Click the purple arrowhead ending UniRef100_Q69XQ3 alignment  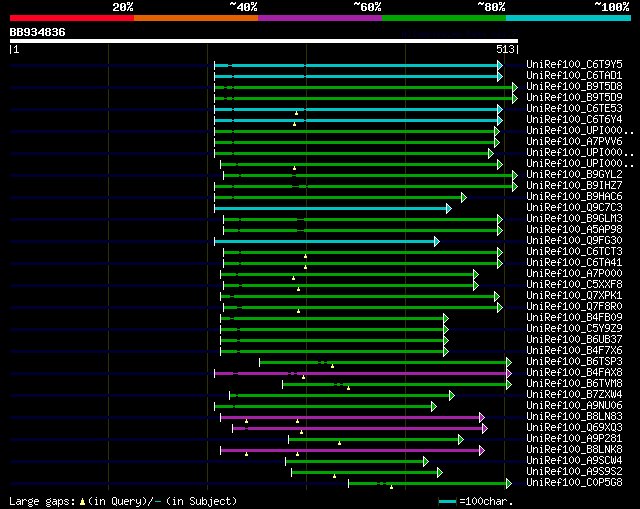[484, 429]
